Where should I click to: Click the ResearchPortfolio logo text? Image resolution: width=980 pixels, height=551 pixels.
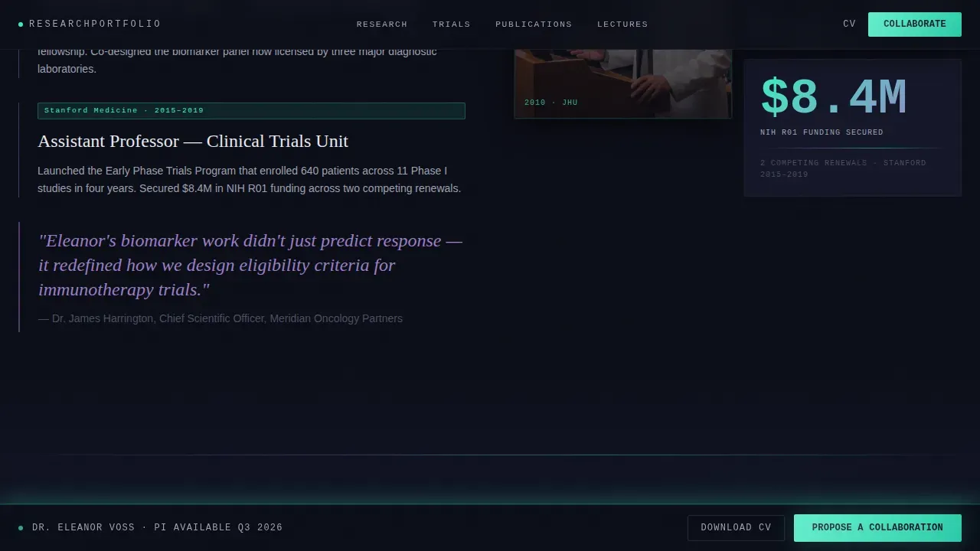click(95, 24)
